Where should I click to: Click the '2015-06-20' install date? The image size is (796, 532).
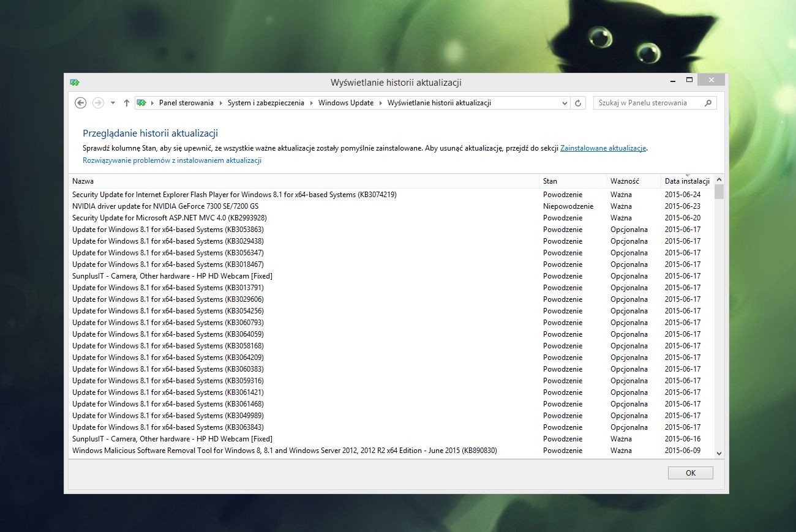tap(683, 218)
